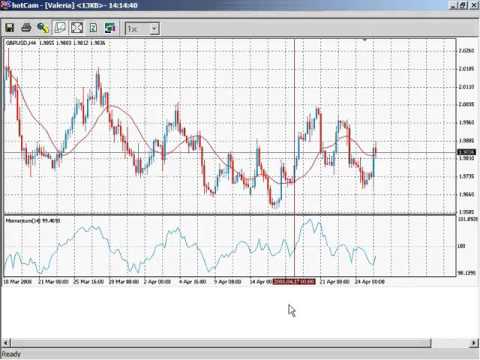Click the left arrow of horizontal scrollbar
The height and width of the screenshot is (360, 480).
tap(6, 342)
